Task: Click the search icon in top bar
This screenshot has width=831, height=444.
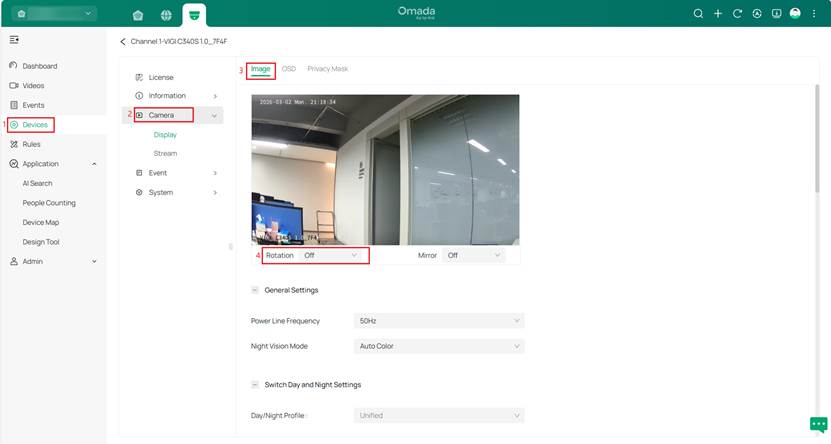Action: pos(699,14)
